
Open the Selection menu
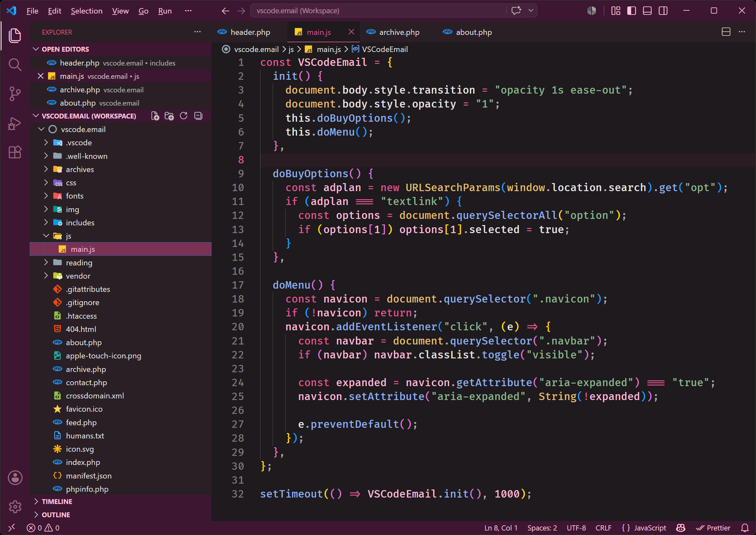click(x=87, y=11)
